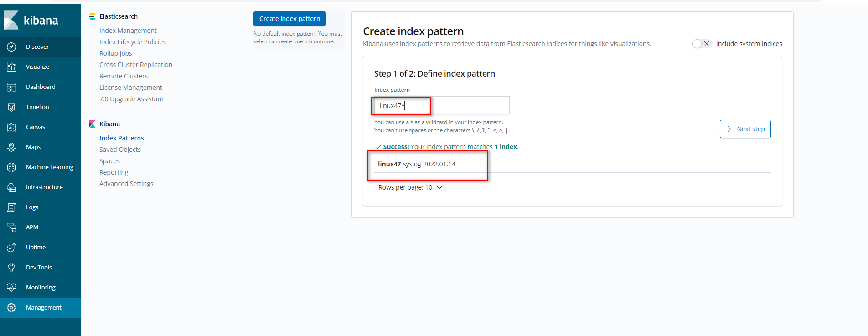Open Index Lifecycle Policies link
Screen dimensions: 868x336
point(133,42)
